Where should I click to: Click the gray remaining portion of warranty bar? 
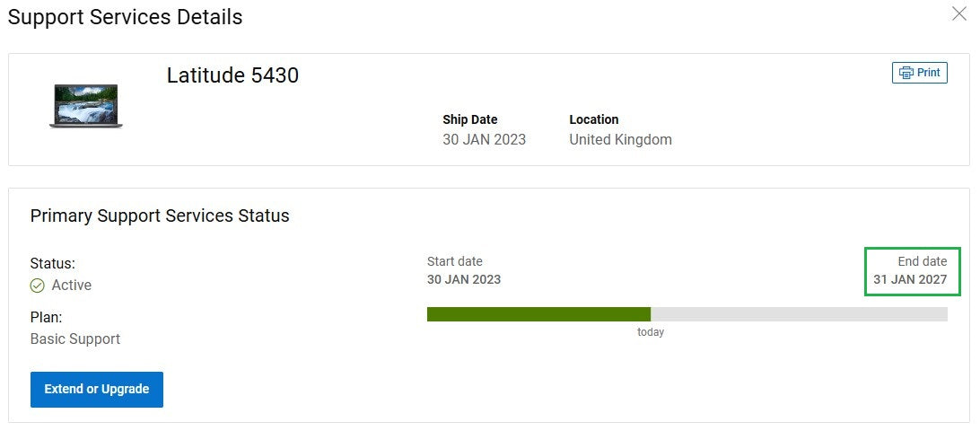click(x=800, y=314)
